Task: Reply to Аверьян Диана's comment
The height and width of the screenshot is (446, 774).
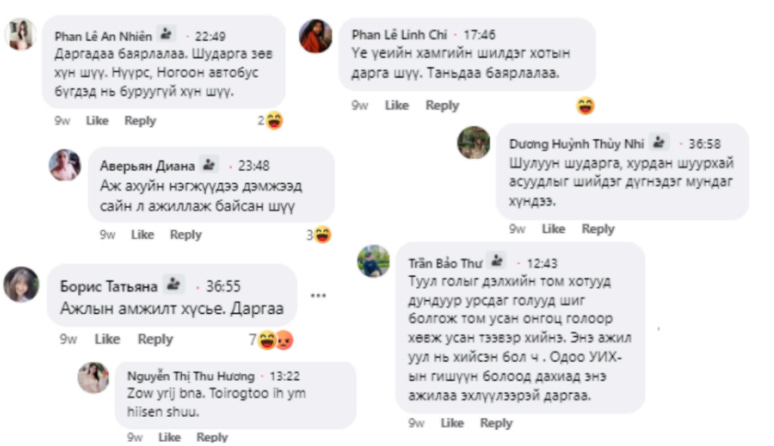Action: coord(186,234)
